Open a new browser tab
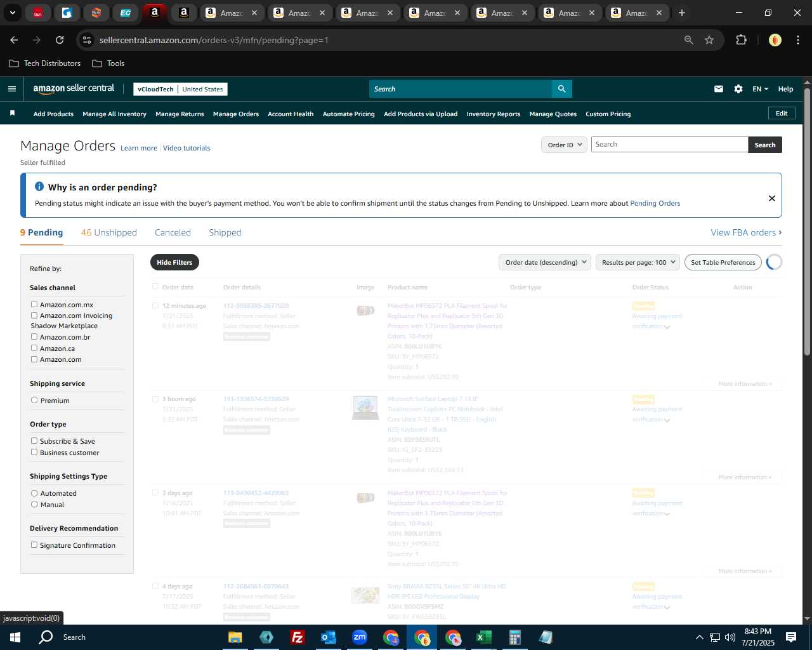 click(x=682, y=13)
